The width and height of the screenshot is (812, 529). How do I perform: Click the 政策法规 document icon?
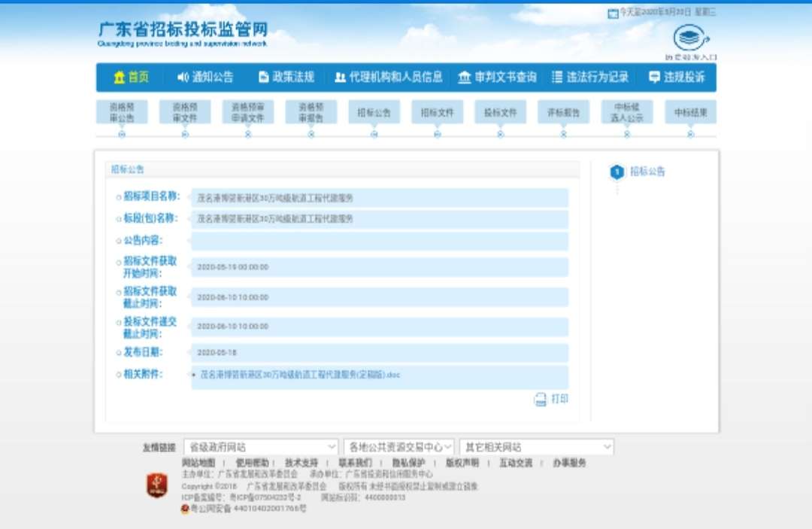pos(264,78)
